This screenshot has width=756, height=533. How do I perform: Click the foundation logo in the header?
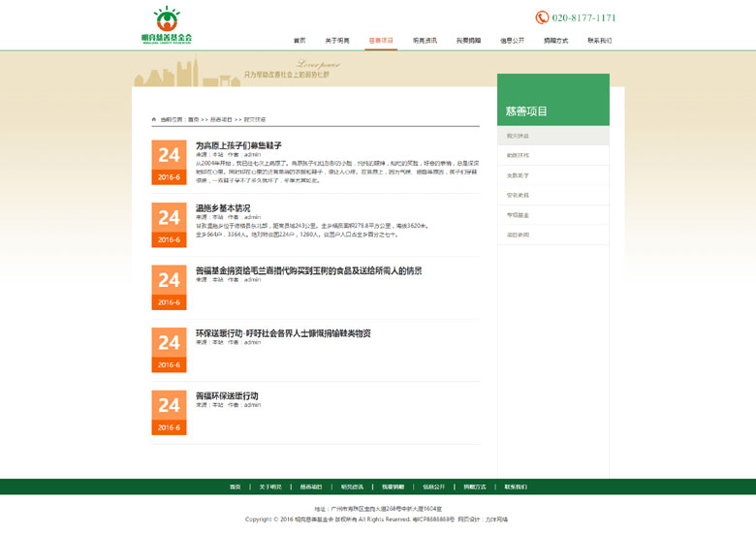coord(167,24)
